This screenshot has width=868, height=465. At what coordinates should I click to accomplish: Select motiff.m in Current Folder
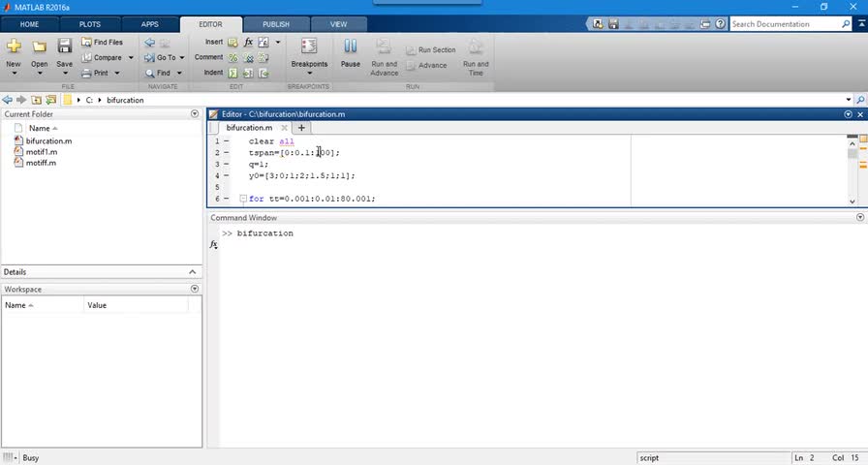[41, 163]
